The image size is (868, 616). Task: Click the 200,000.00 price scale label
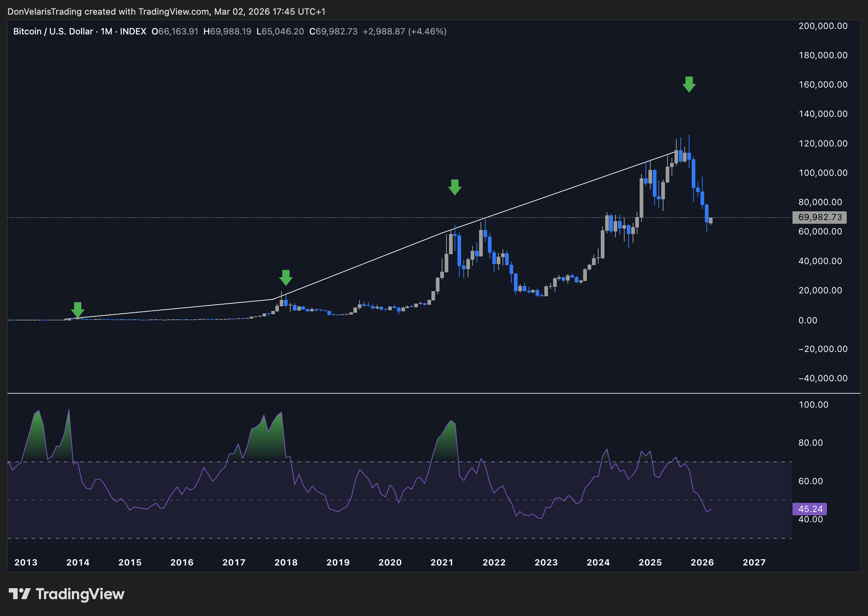[823, 26]
